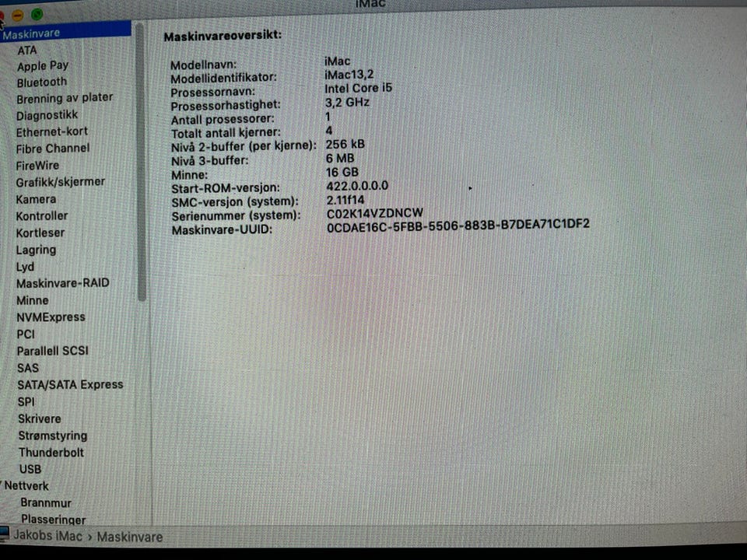Open Parallell SCSI entry
747x560 pixels.
coord(53,351)
